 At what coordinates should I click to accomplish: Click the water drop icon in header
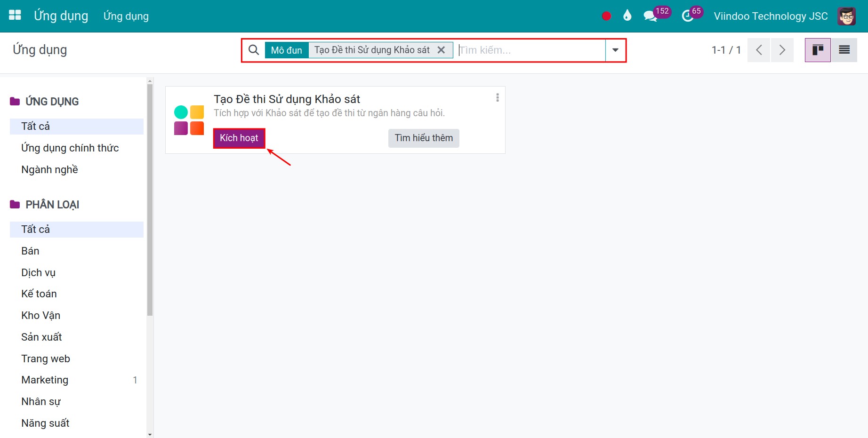click(x=627, y=16)
